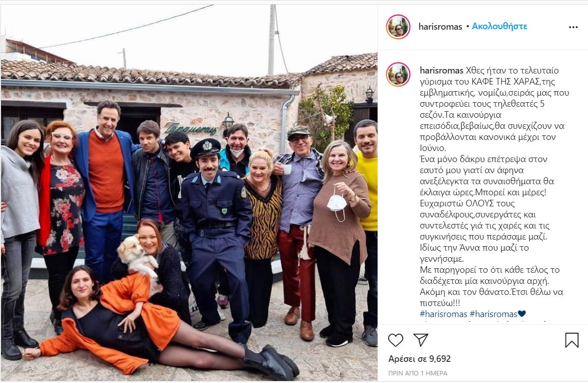Follow the account via Ακολουθήστε
The image size is (588, 383).
click(499, 26)
